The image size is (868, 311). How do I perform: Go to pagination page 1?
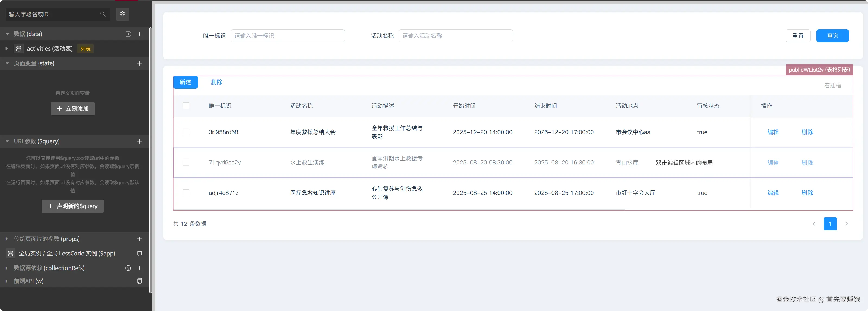pyautogui.click(x=830, y=224)
